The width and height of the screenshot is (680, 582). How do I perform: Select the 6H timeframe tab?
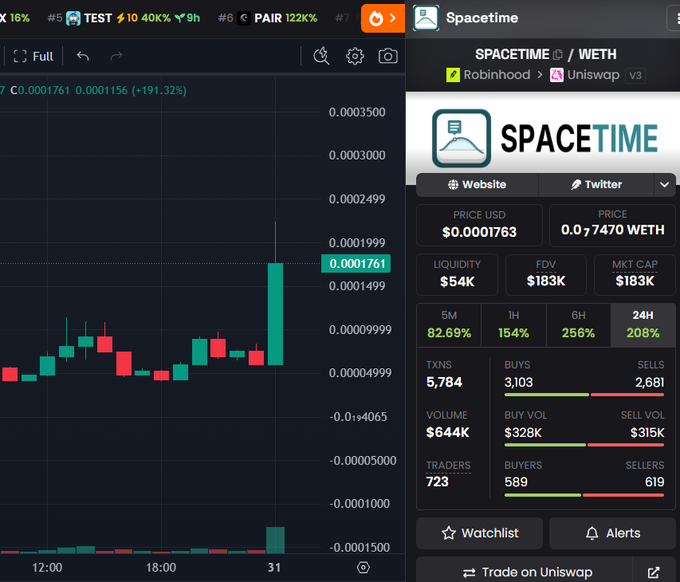tap(578, 325)
